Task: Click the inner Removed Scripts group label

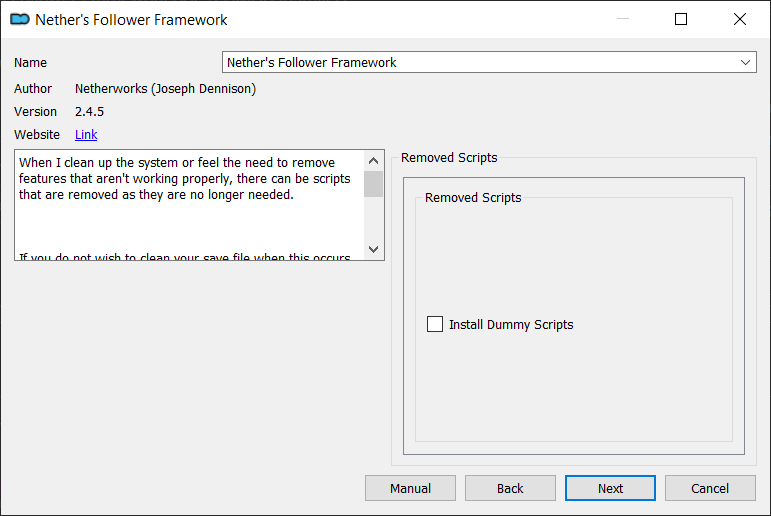Action: click(473, 197)
